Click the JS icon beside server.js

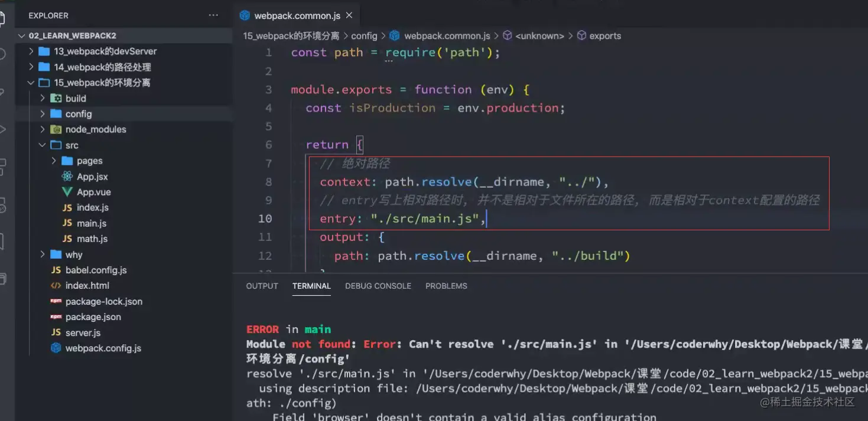pyautogui.click(x=56, y=332)
